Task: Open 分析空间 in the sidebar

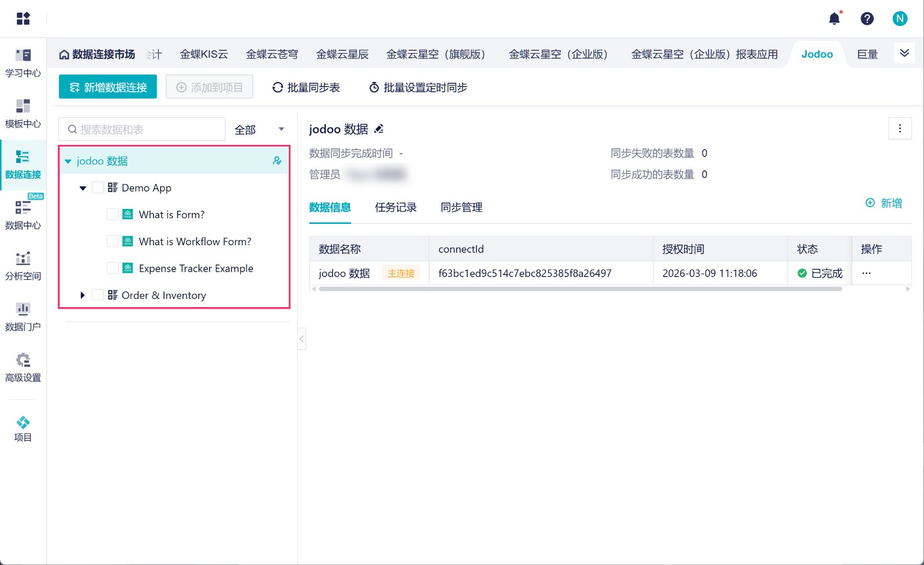Action: [23, 266]
